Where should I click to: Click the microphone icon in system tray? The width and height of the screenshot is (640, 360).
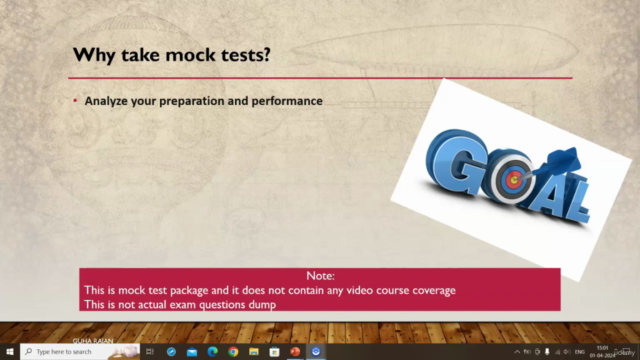coord(547,351)
